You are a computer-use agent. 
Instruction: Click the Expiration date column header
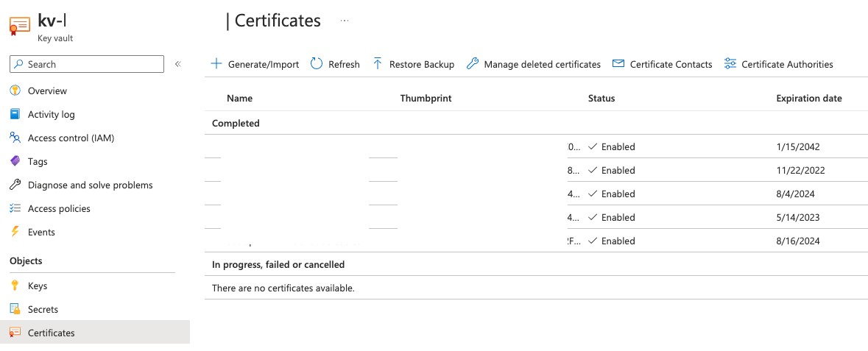tap(809, 99)
